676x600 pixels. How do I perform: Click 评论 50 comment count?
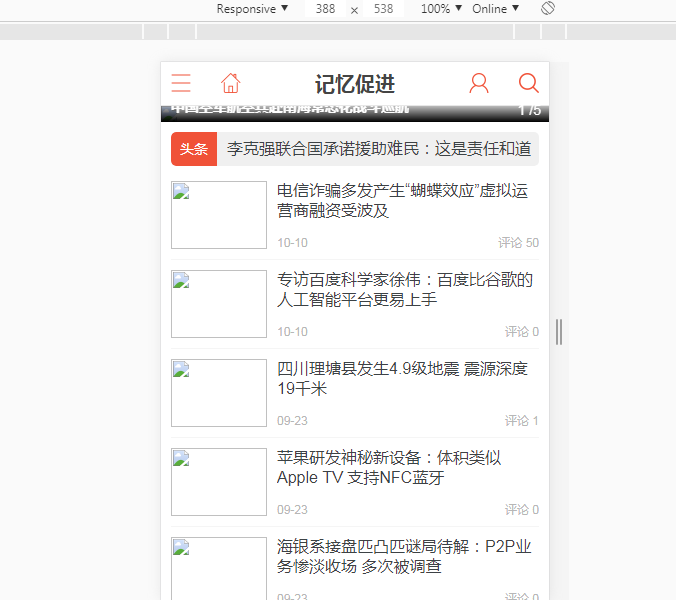[518, 243]
